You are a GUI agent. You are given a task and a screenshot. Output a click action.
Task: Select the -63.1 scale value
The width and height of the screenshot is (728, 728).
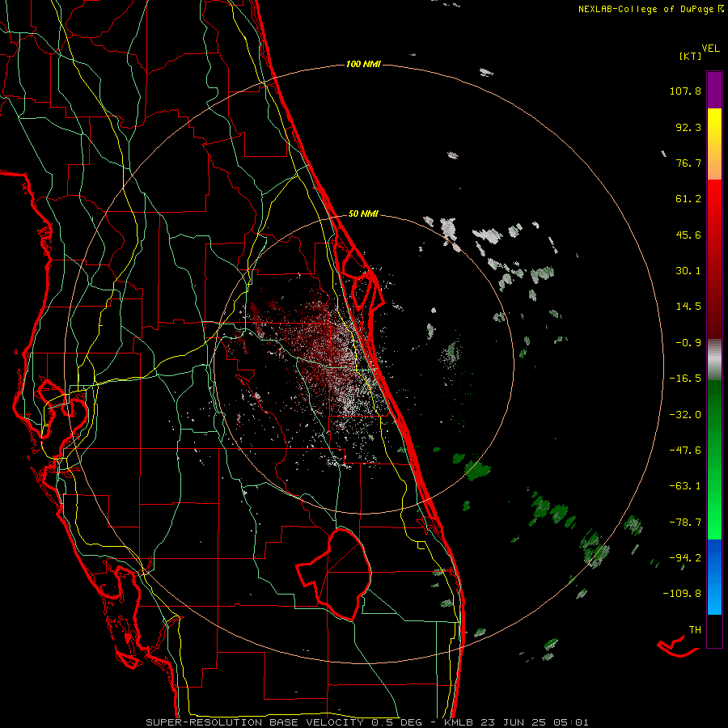[x=685, y=486]
